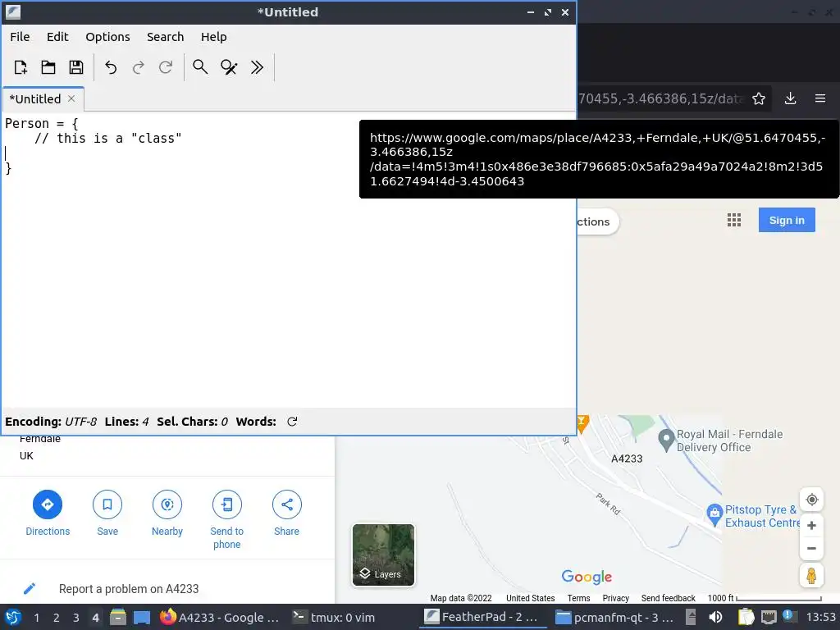The width and height of the screenshot is (840, 630).
Task: Switch to workspace 1
Action: (36, 618)
